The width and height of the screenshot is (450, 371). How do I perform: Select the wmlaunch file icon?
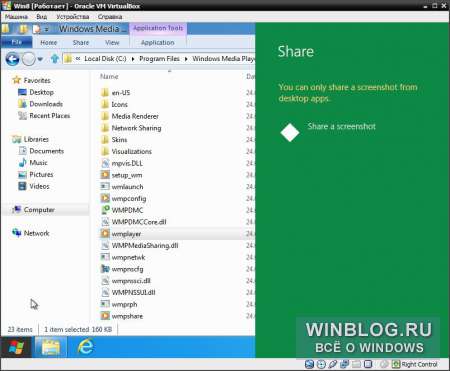coord(105,187)
